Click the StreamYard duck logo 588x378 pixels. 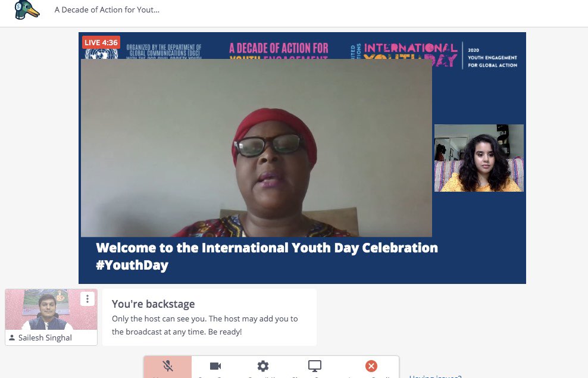[26, 10]
